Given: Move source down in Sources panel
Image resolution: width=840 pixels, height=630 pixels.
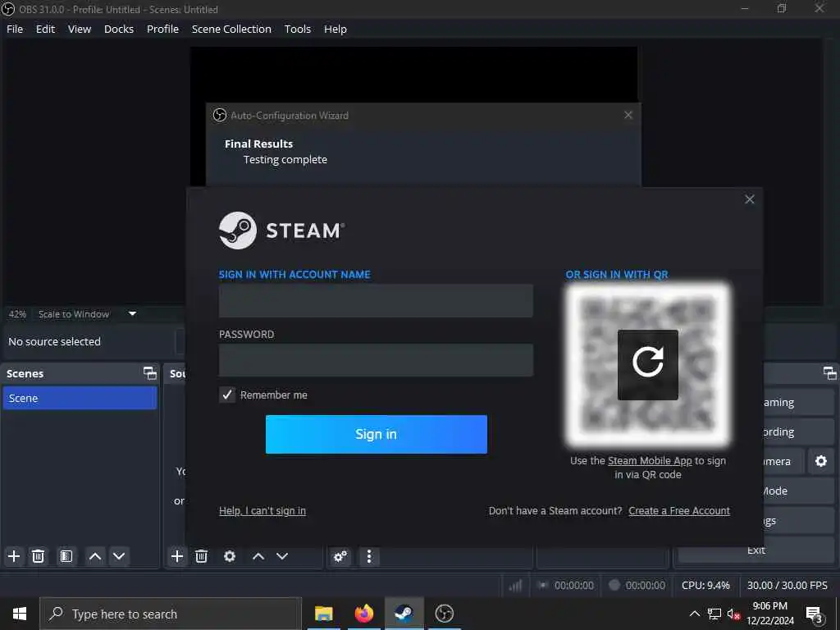Looking at the screenshot, I should click(x=282, y=556).
